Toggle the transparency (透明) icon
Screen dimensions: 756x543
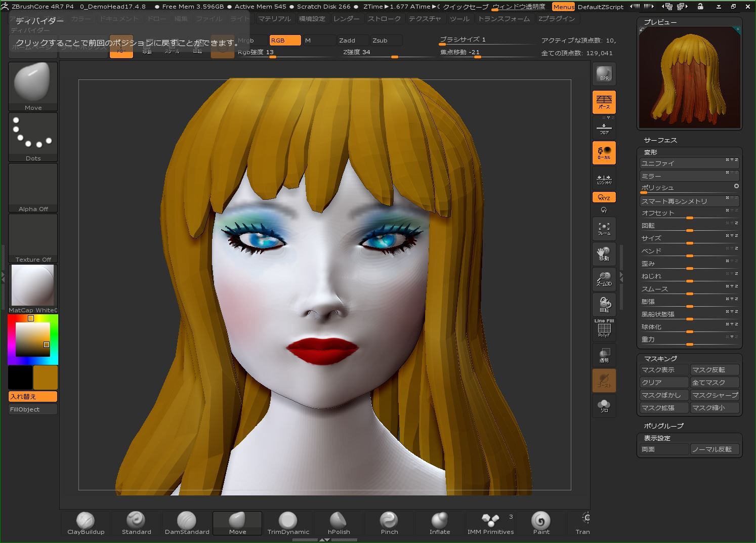pyautogui.click(x=604, y=355)
